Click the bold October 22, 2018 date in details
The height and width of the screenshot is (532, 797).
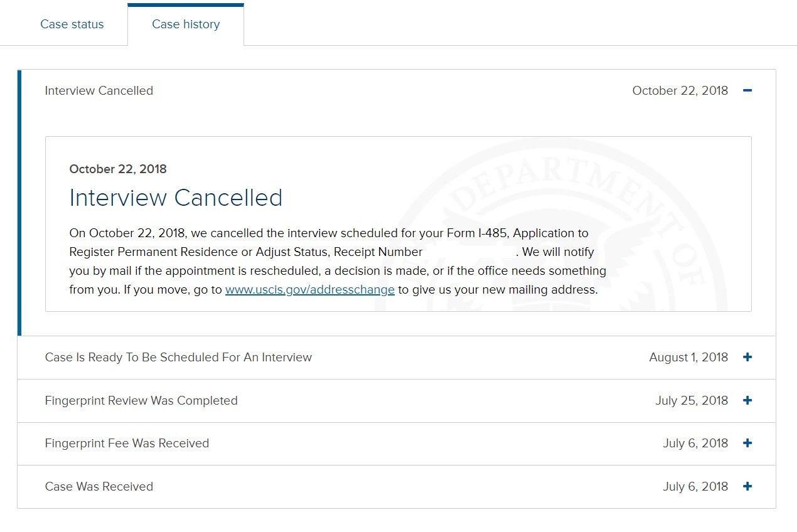pyautogui.click(x=118, y=169)
